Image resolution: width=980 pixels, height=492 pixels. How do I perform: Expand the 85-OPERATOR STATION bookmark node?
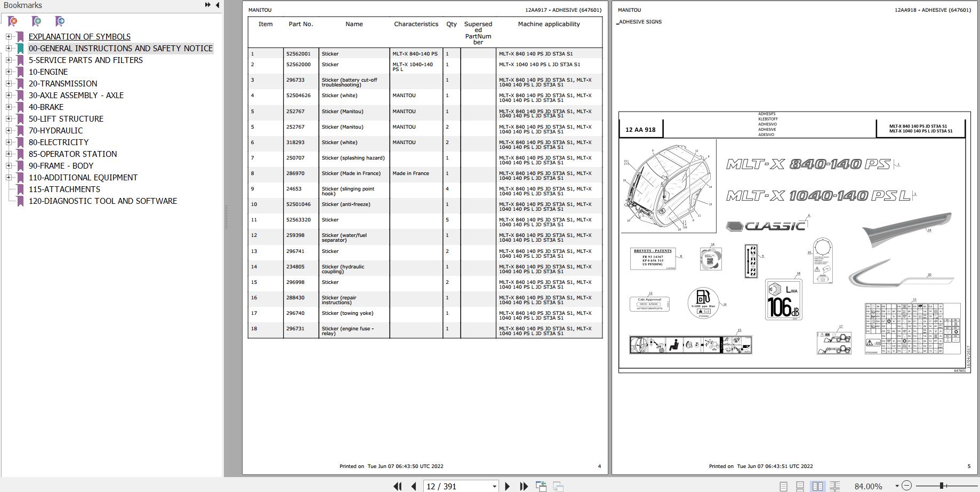coord(9,154)
